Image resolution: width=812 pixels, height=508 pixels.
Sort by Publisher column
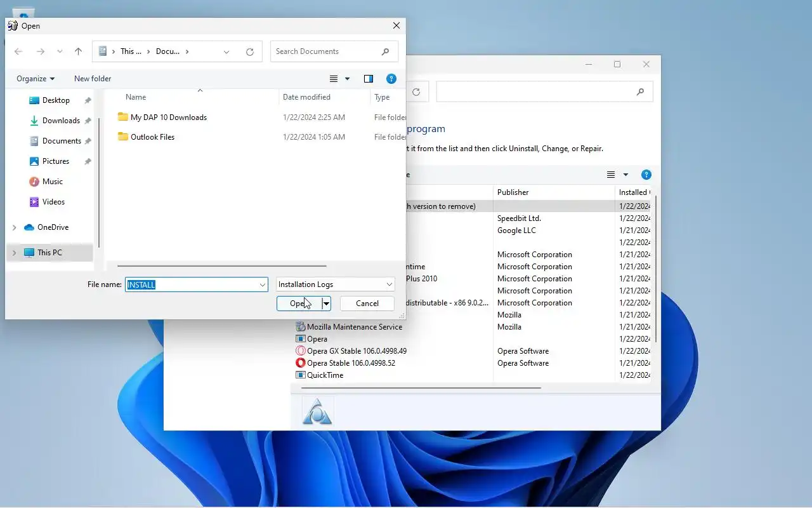(x=513, y=192)
